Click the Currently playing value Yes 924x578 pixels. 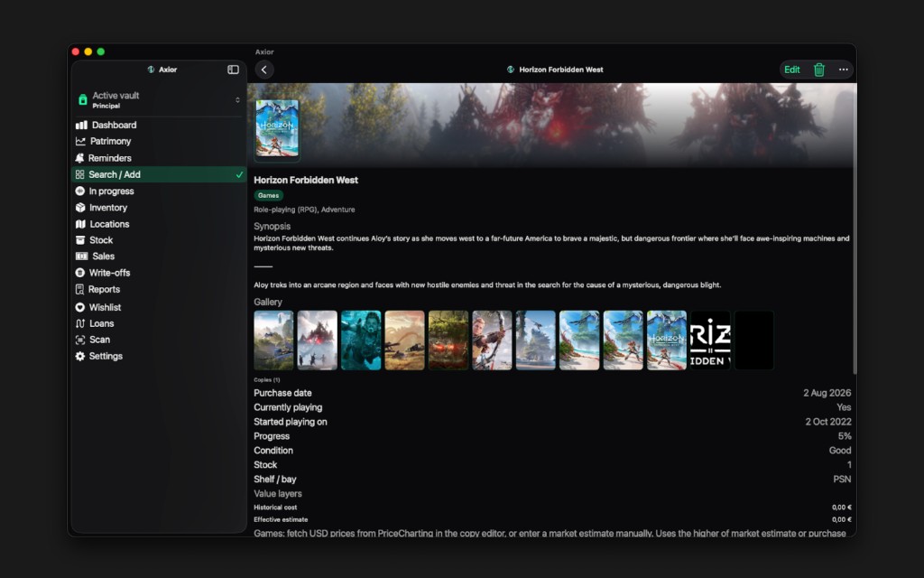[844, 407]
